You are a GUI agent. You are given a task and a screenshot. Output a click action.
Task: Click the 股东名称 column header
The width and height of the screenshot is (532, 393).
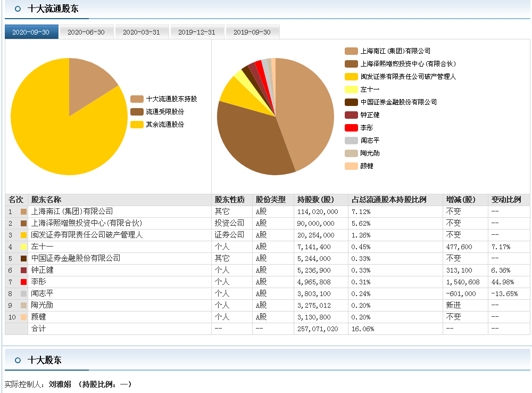(46, 200)
